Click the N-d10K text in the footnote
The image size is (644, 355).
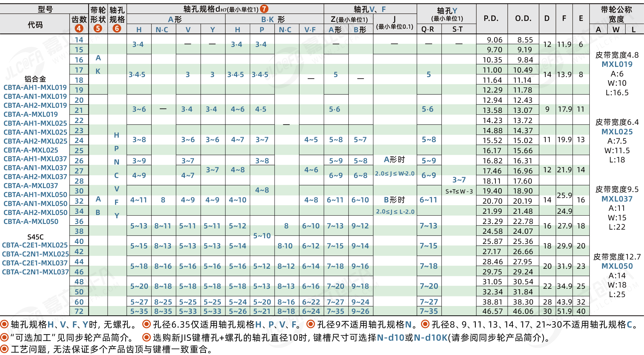(x=431, y=338)
